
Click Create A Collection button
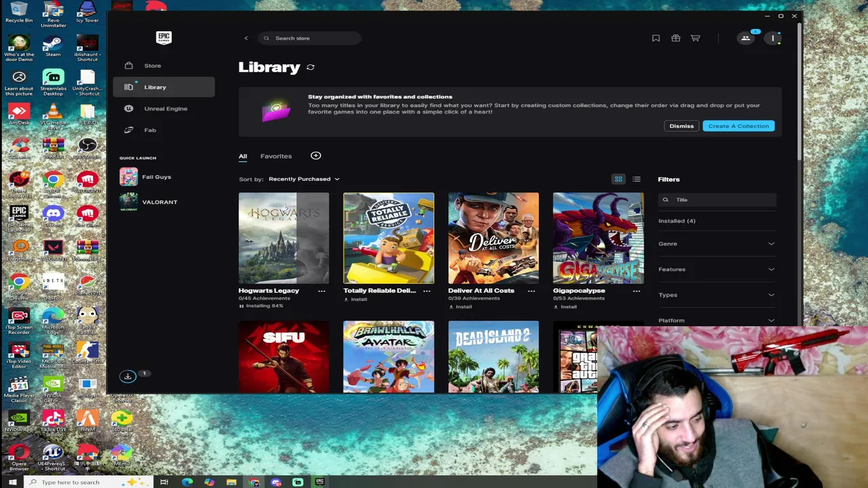point(738,126)
